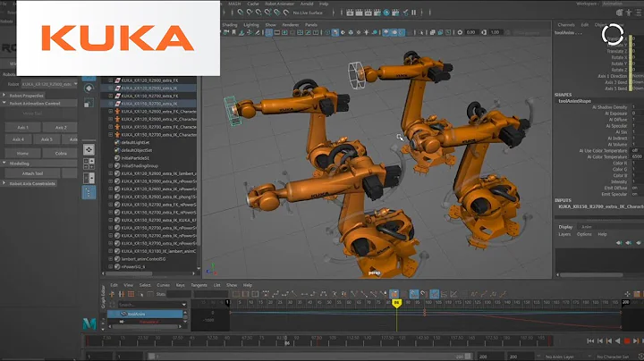Click the snap to curve magnet icon
The width and height of the screenshot is (644, 361).
pos(250,13)
